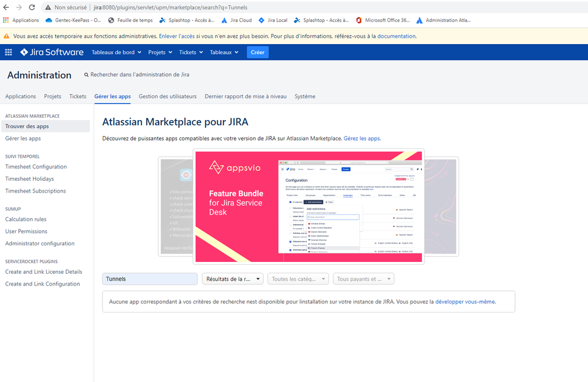Switch to the Applications admin tab

pyautogui.click(x=21, y=97)
